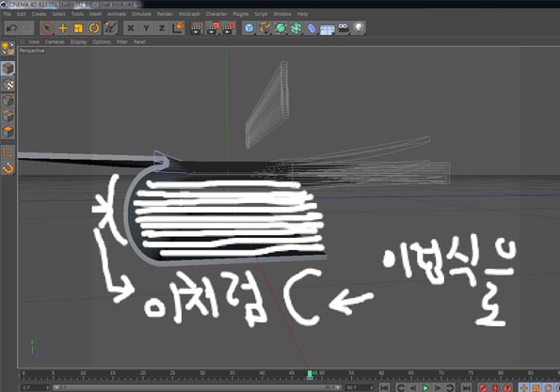Jump to the animation start
The image size is (560, 392).
click(x=384, y=387)
